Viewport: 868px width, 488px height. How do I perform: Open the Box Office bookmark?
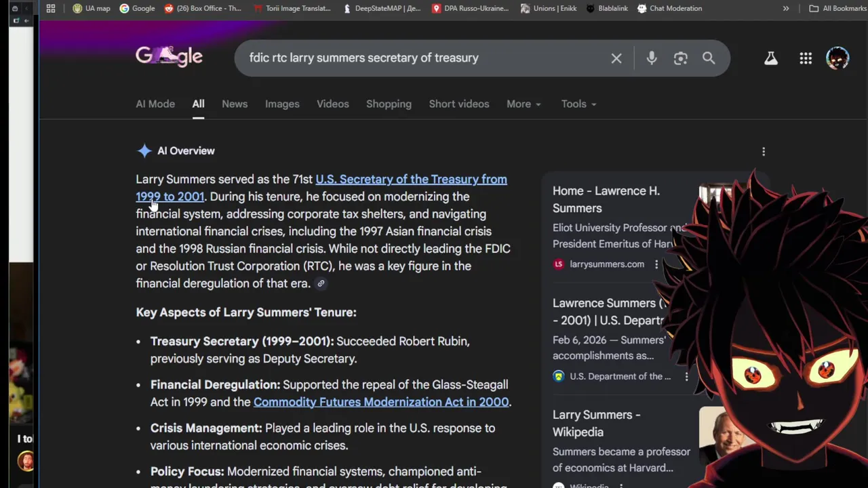point(202,9)
